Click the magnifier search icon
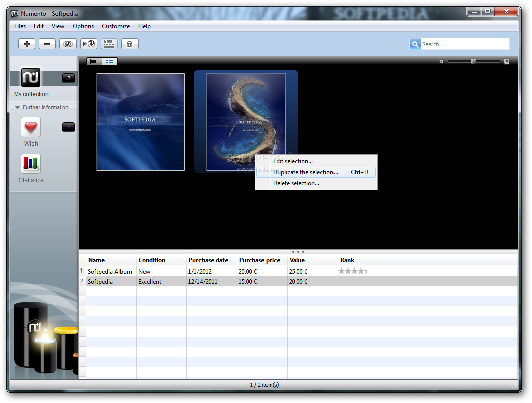Screen dimensions: 532x403 point(415,44)
